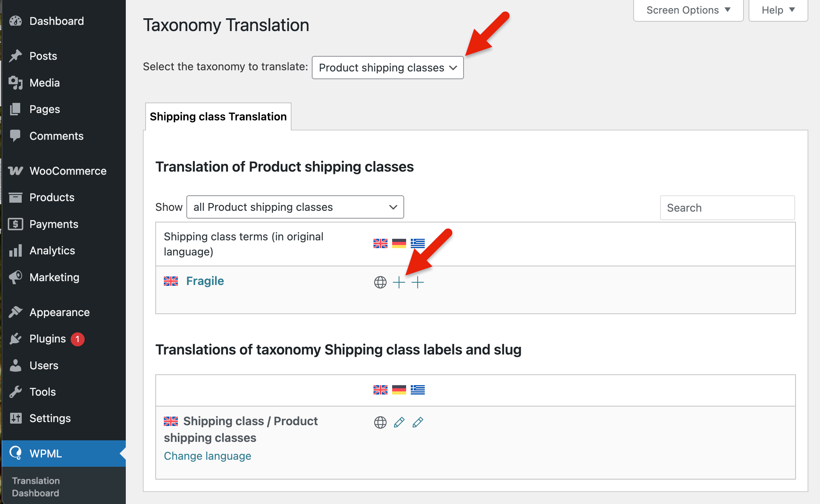Add German translation for Fragile term

click(399, 282)
